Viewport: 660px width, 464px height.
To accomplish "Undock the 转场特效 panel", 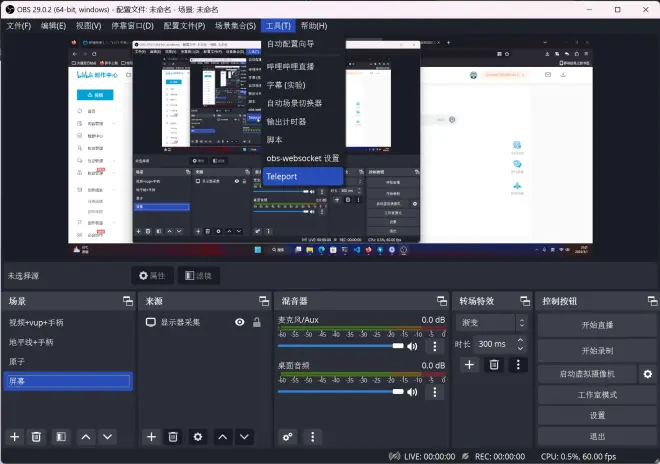I will pyautogui.click(x=525, y=301).
